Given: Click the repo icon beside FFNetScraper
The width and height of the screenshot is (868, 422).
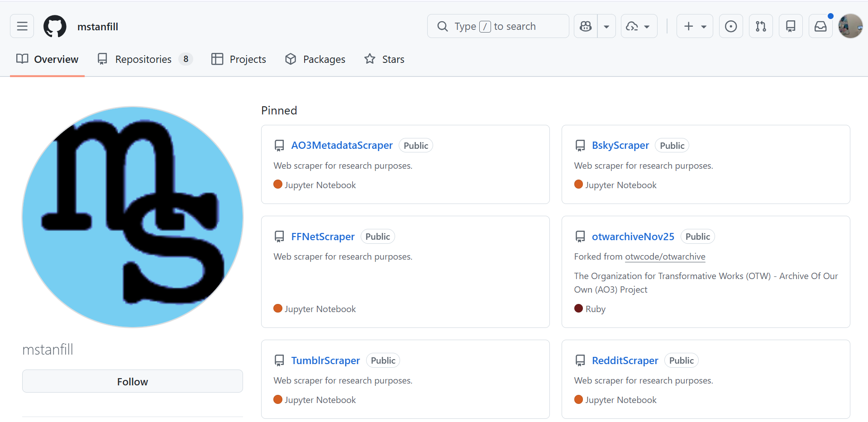Looking at the screenshot, I should pos(279,237).
